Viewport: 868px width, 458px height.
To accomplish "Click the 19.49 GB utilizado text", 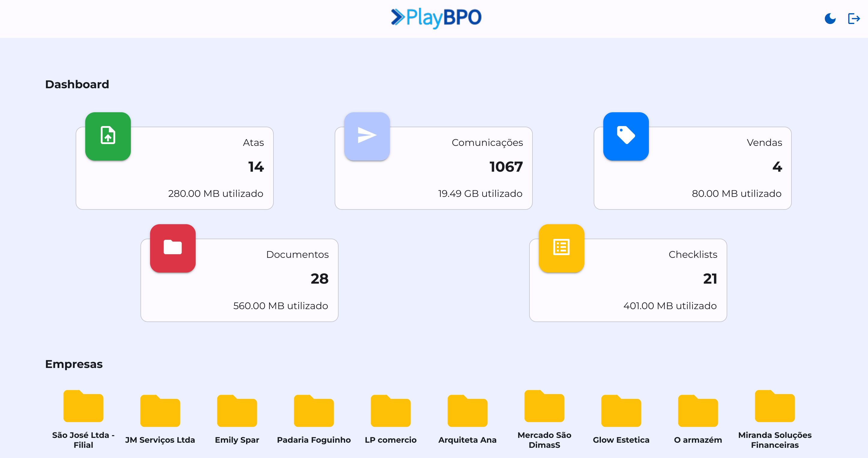I will pyautogui.click(x=480, y=194).
